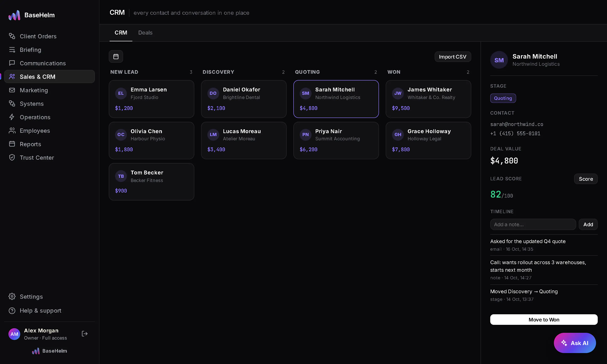Image resolution: width=607 pixels, height=364 pixels.
Task: Click Grace Holloway's GH avatar
Action: click(x=398, y=135)
